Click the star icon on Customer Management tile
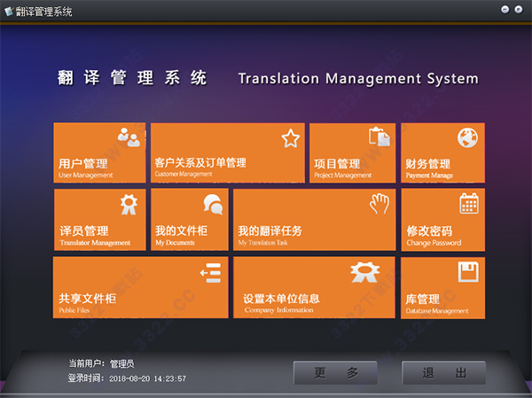The height and width of the screenshot is (398, 532). click(290, 137)
